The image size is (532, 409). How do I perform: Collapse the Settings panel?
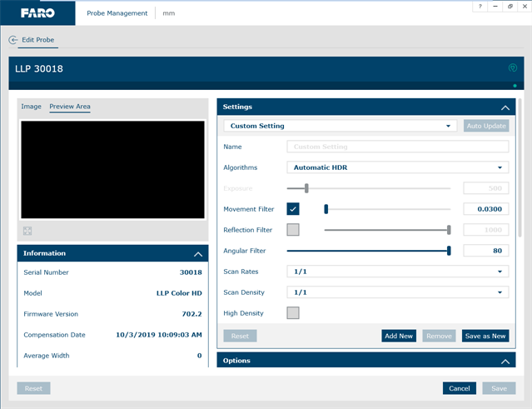click(x=505, y=107)
